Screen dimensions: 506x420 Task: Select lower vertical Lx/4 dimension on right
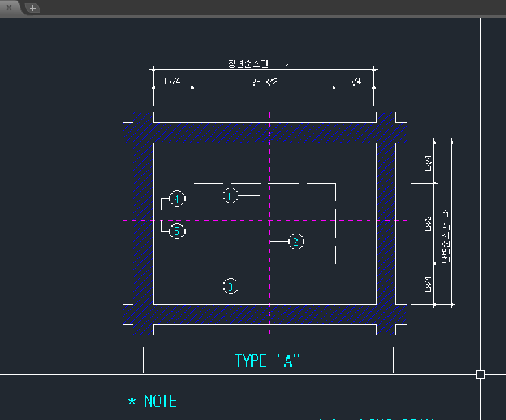(428, 284)
